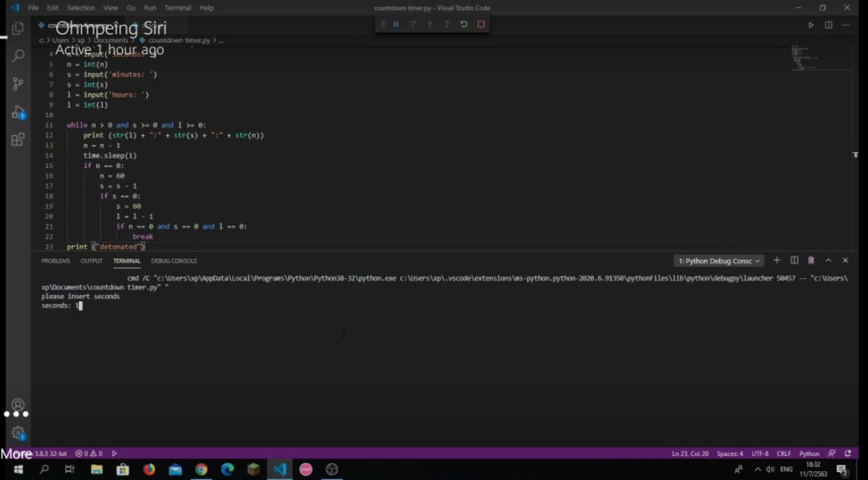This screenshot has height=480, width=868.
Task: Click 'Ln 23, Col 20' in status bar
Action: pos(690,453)
